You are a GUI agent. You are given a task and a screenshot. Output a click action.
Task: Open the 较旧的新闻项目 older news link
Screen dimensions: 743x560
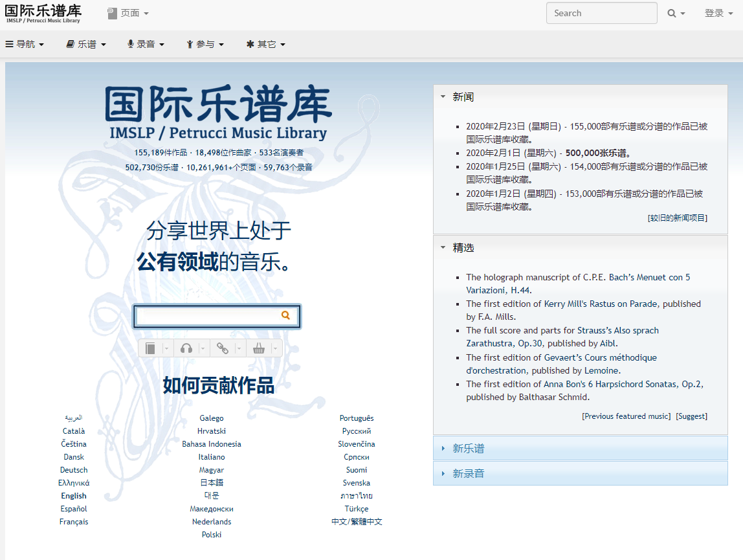coord(677,218)
